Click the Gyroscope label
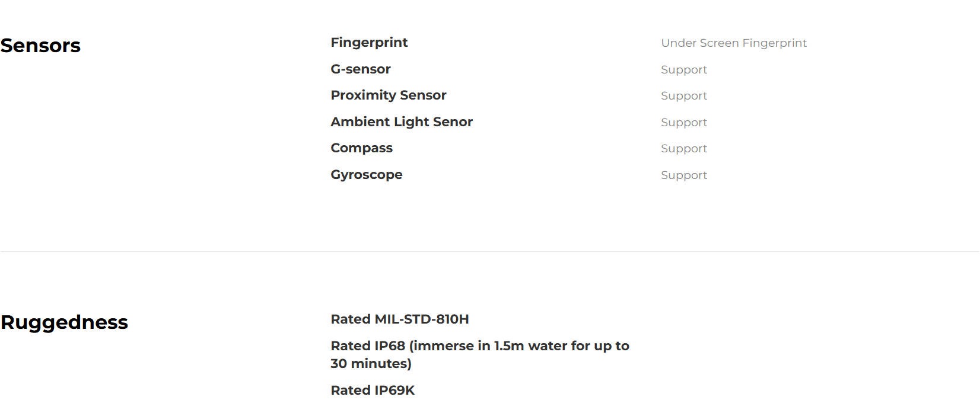This screenshot has width=980, height=419. (x=367, y=175)
